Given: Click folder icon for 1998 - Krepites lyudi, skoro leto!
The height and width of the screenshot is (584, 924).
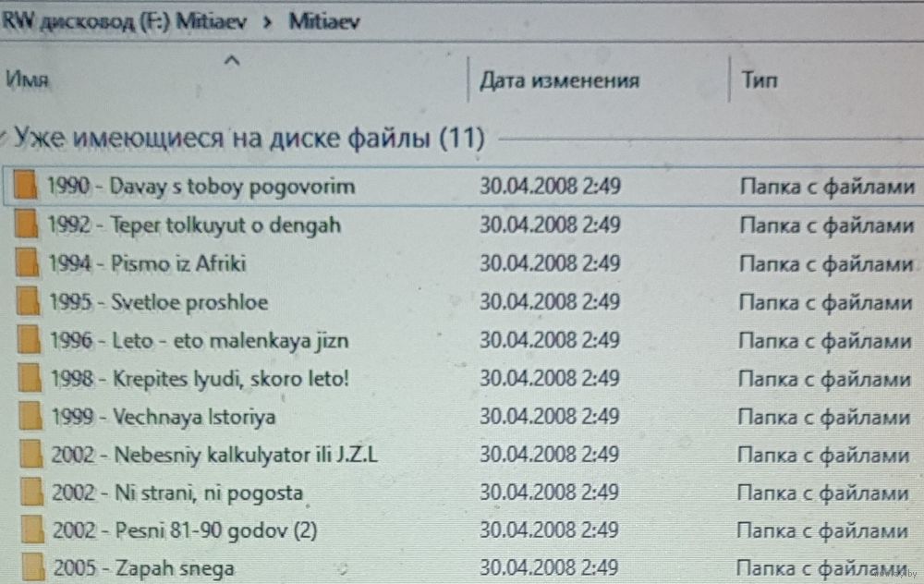Looking at the screenshot, I should [30, 378].
